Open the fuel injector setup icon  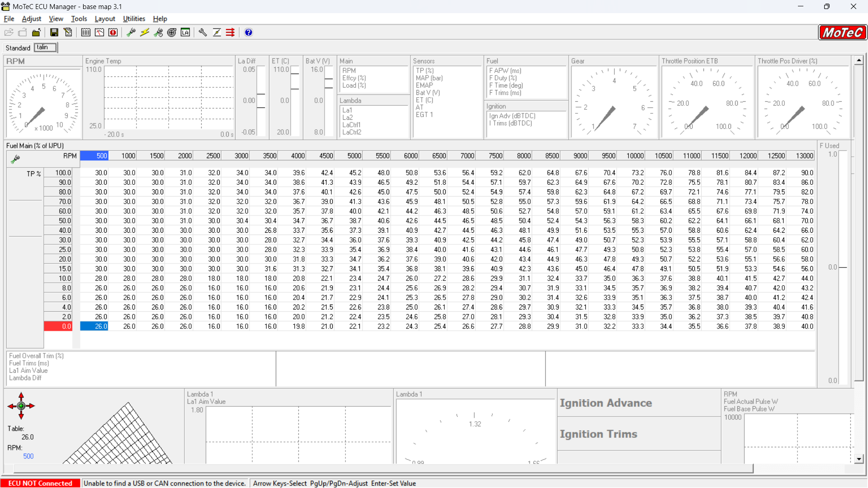(131, 33)
